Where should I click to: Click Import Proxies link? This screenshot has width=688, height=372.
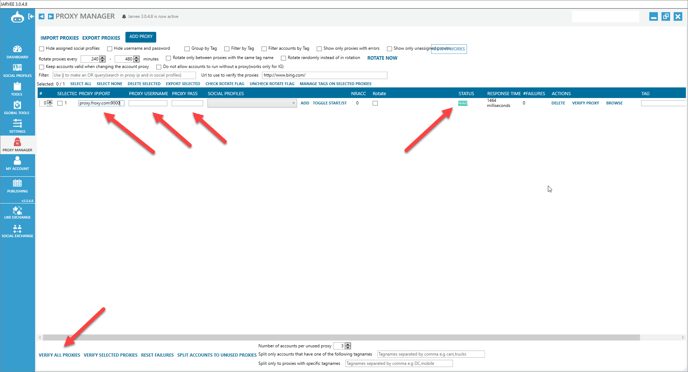[60, 38]
